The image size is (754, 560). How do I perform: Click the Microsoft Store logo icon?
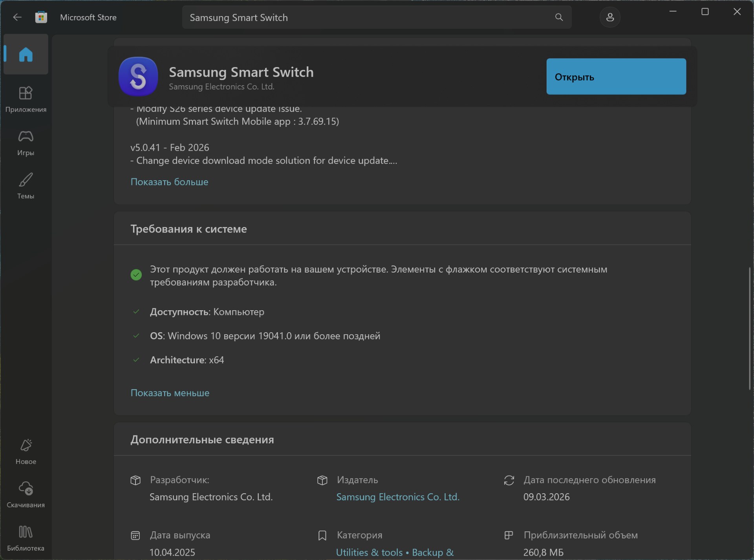[41, 17]
